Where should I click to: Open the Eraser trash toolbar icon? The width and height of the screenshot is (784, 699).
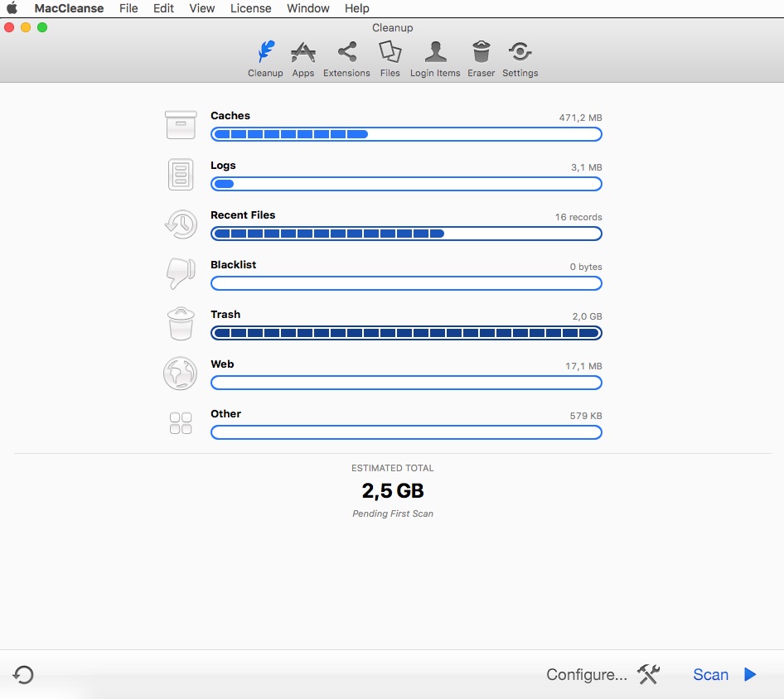click(x=481, y=51)
